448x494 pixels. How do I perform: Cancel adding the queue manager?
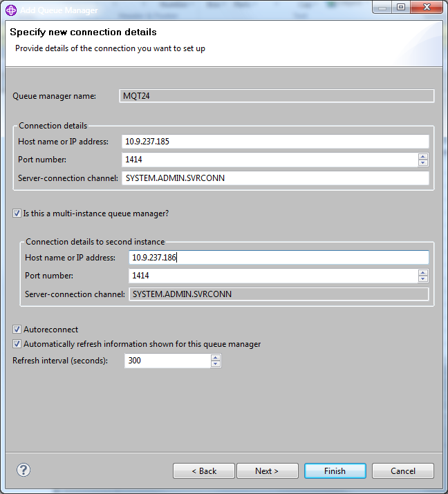coord(402,471)
